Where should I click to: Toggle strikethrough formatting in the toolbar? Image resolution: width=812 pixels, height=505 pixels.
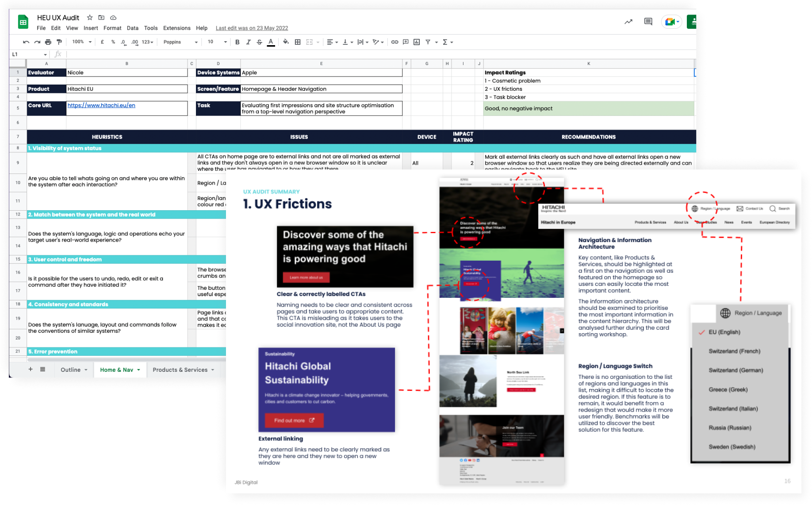[x=260, y=42]
